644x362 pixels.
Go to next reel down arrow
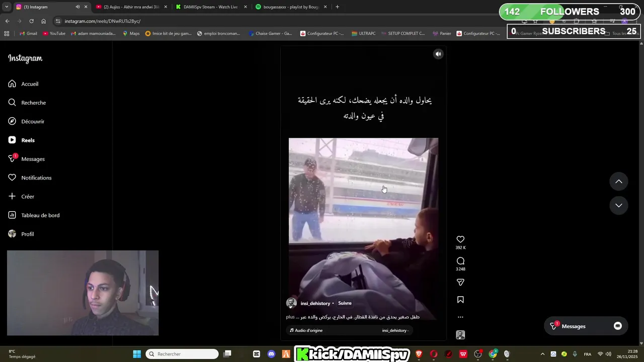[x=619, y=205]
